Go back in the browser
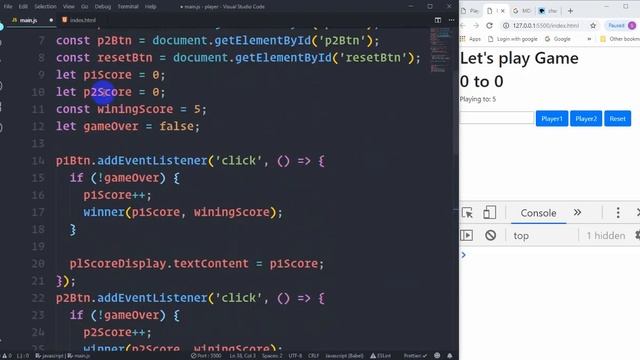The height and width of the screenshot is (360, 640). pyautogui.click(x=463, y=25)
